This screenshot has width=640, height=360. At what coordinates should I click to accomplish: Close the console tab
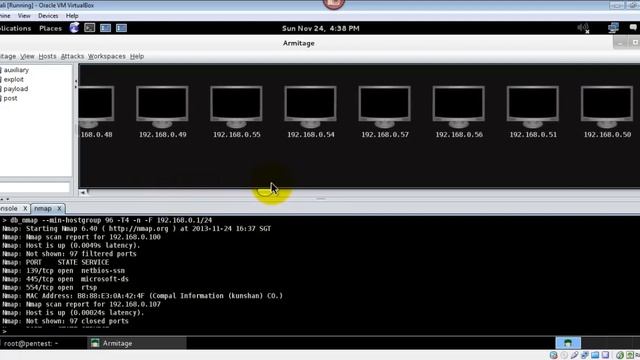coord(25,209)
